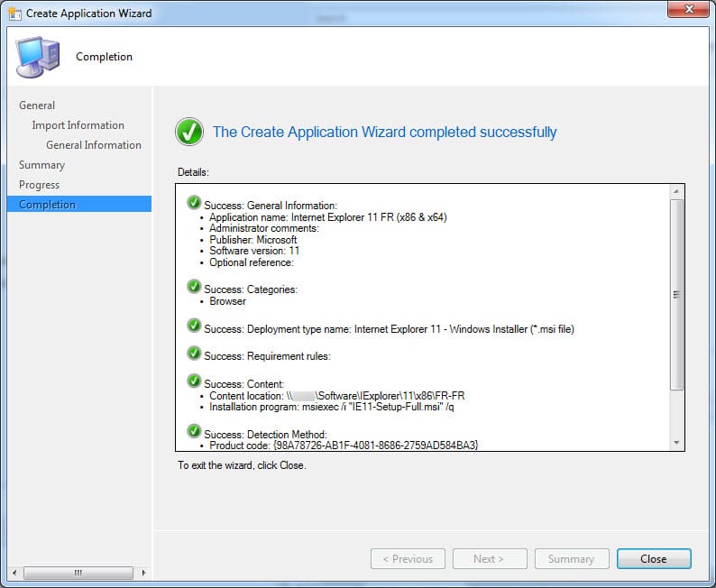Click the greyed-out Next button
716x588 pixels.
[490, 558]
